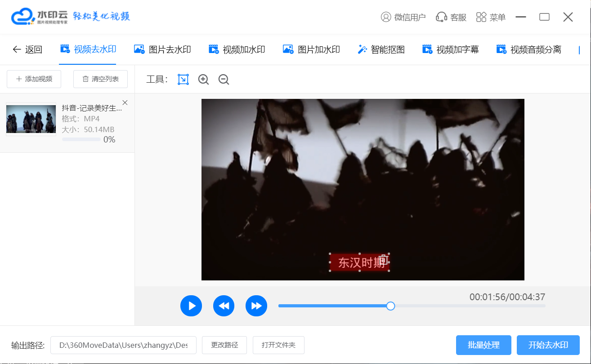
Task: Open 客服 customer service
Action: pyautogui.click(x=451, y=17)
